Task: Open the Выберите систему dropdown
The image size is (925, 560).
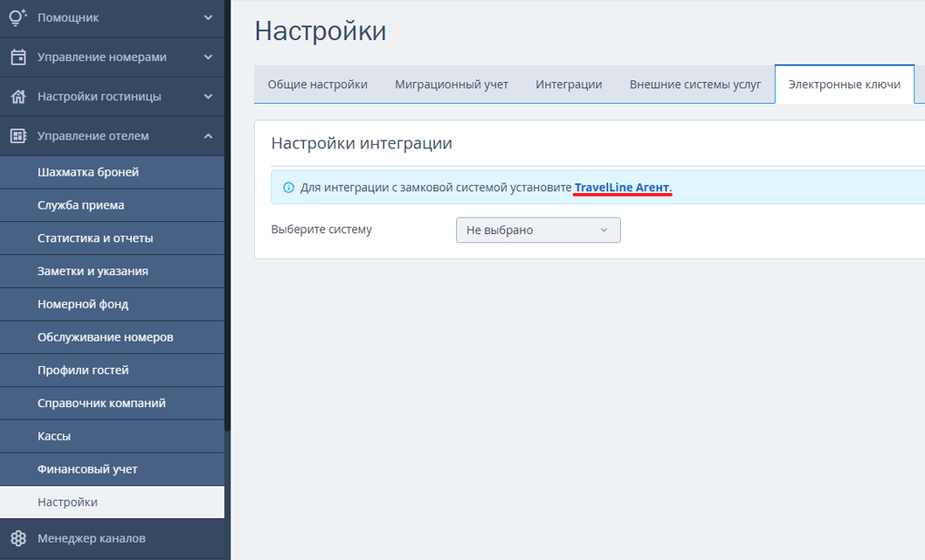Action: [538, 230]
